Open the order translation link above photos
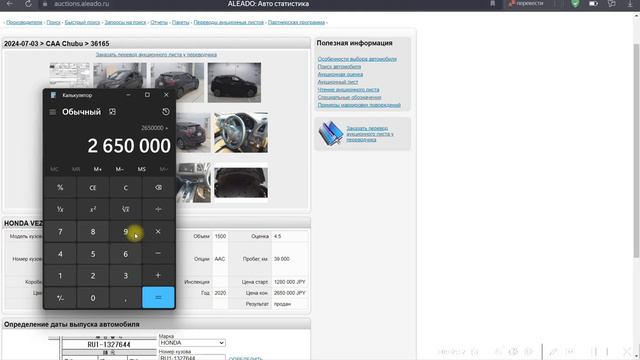 point(156,54)
